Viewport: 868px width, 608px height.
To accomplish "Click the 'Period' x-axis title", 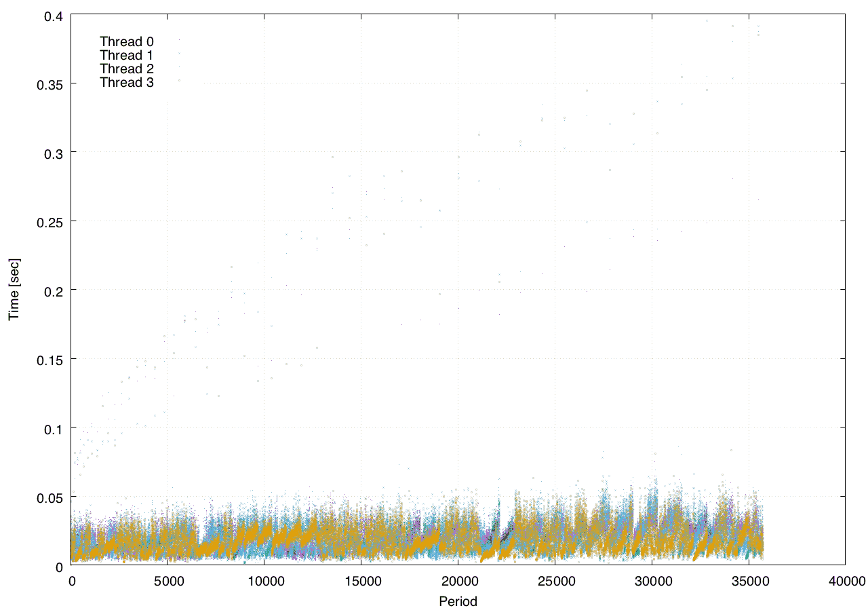I will point(458,601).
